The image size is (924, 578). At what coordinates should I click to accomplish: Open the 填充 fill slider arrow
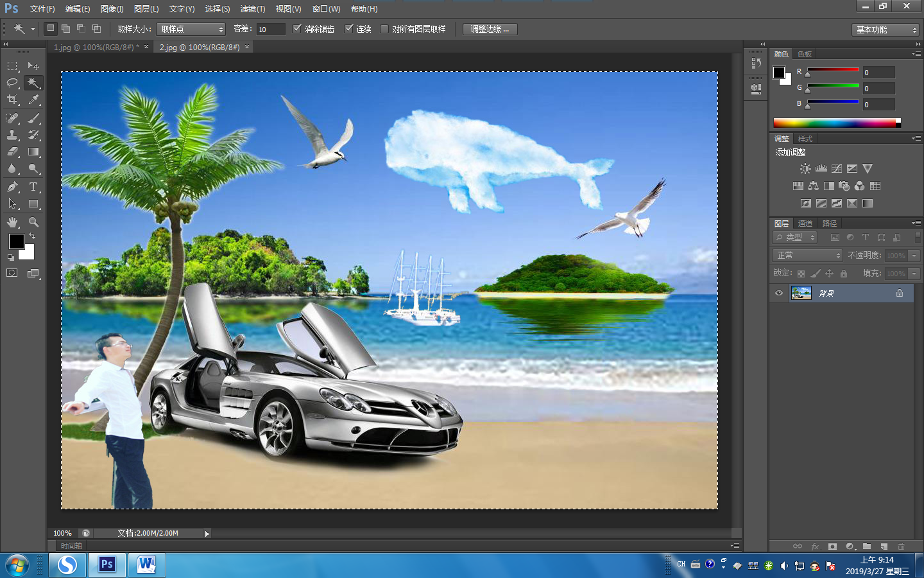click(x=914, y=274)
